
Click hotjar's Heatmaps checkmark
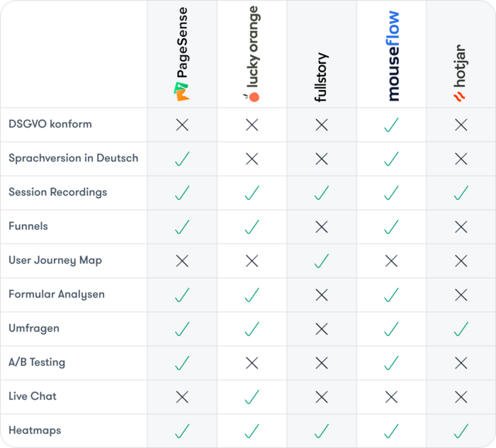[461, 431]
